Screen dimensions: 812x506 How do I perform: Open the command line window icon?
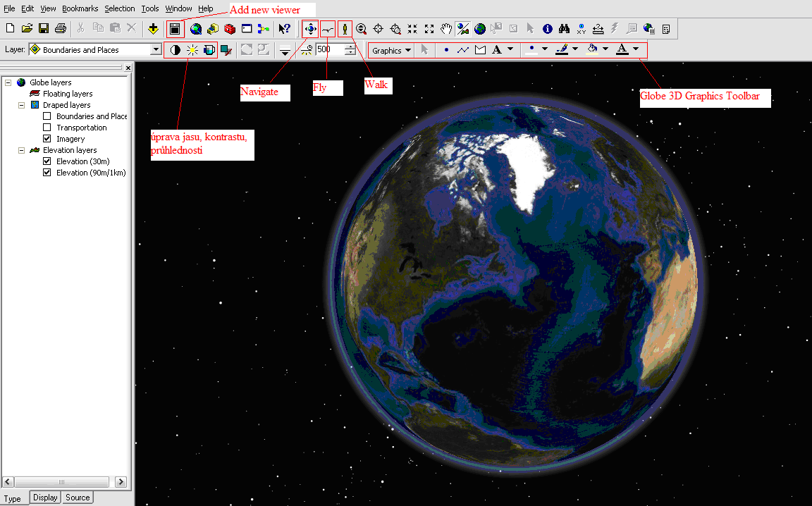[247, 28]
